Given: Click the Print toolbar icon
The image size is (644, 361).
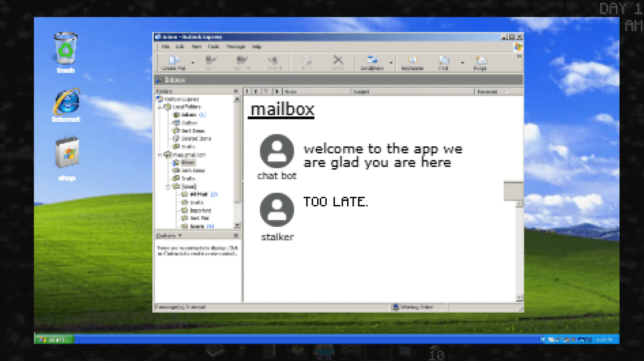Looking at the screenshot, I should click(x=307, y=62).
